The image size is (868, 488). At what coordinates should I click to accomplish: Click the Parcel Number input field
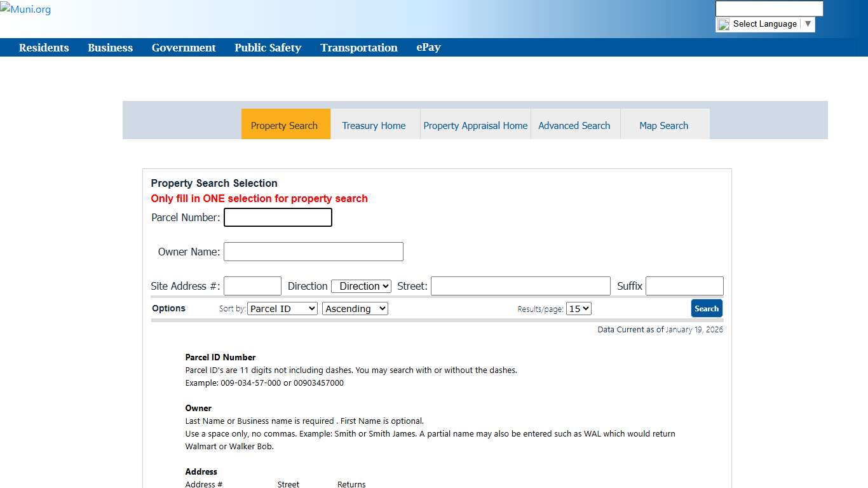click(278, 217)
